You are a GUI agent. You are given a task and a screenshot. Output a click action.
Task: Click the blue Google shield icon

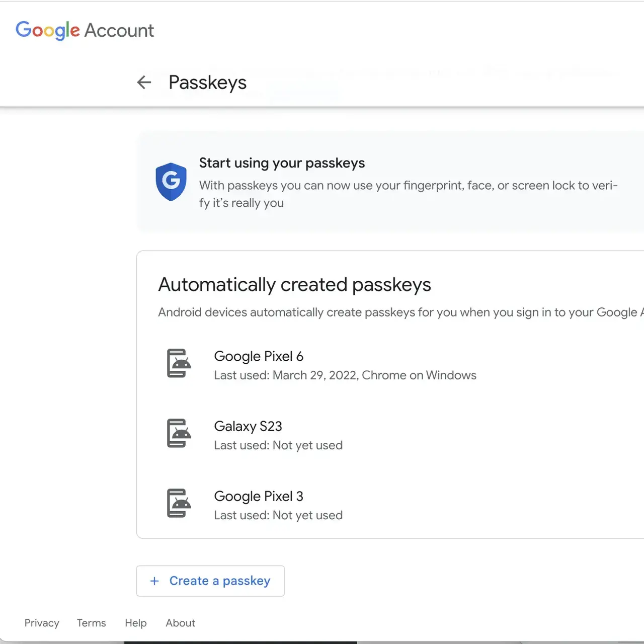tap(171, 182)
